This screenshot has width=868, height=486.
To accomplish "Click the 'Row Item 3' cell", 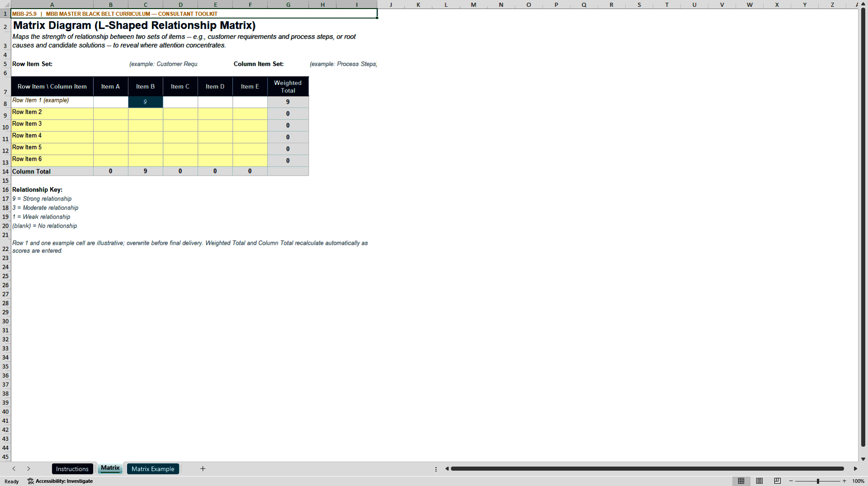I will click(52, 126).
